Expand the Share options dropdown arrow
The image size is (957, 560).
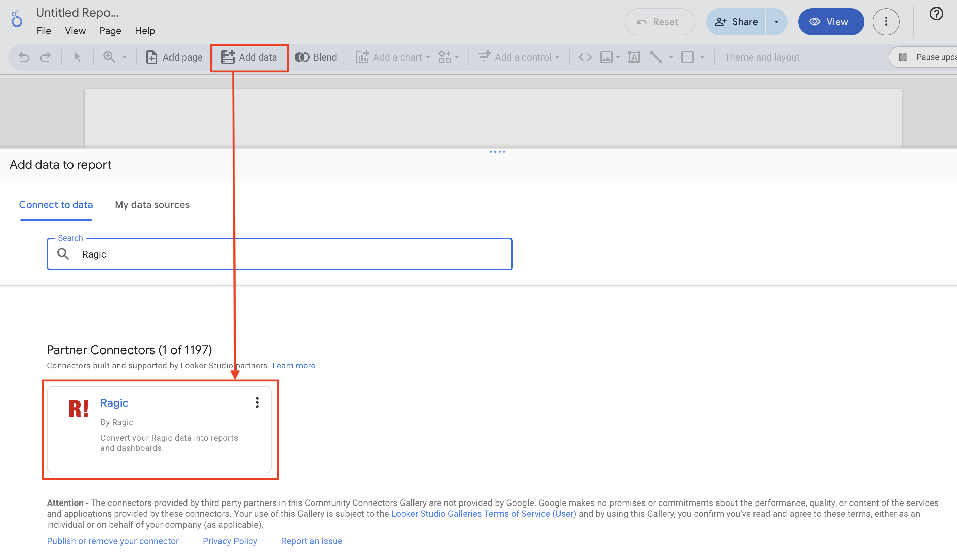tap(776, 22)
